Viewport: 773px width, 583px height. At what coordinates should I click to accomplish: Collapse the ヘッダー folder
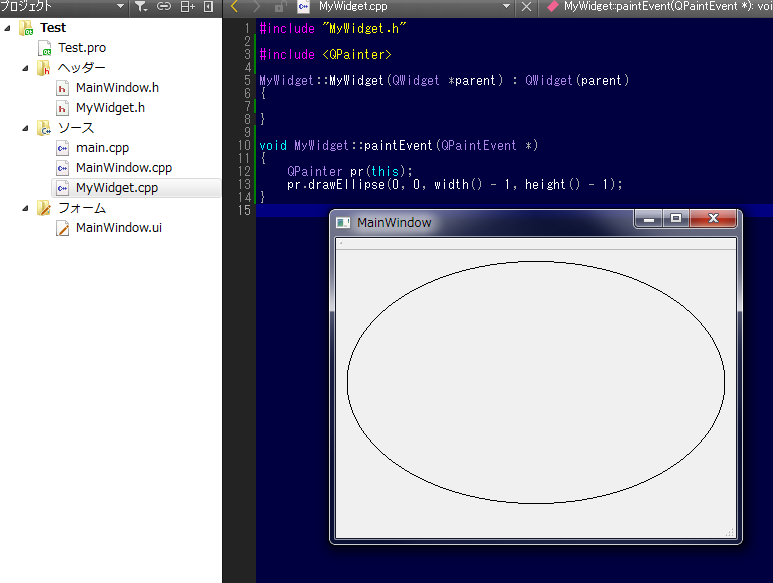tap(25, 68)
